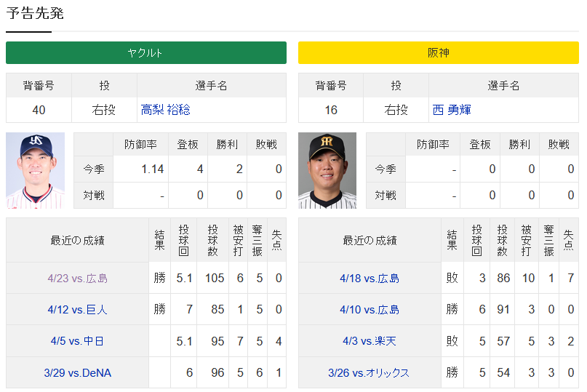This screenshot has height=392, width=587.
Task: Open the 4/5 vs.中日 game link
Action: pyautogui.click(x=77, y=340)
